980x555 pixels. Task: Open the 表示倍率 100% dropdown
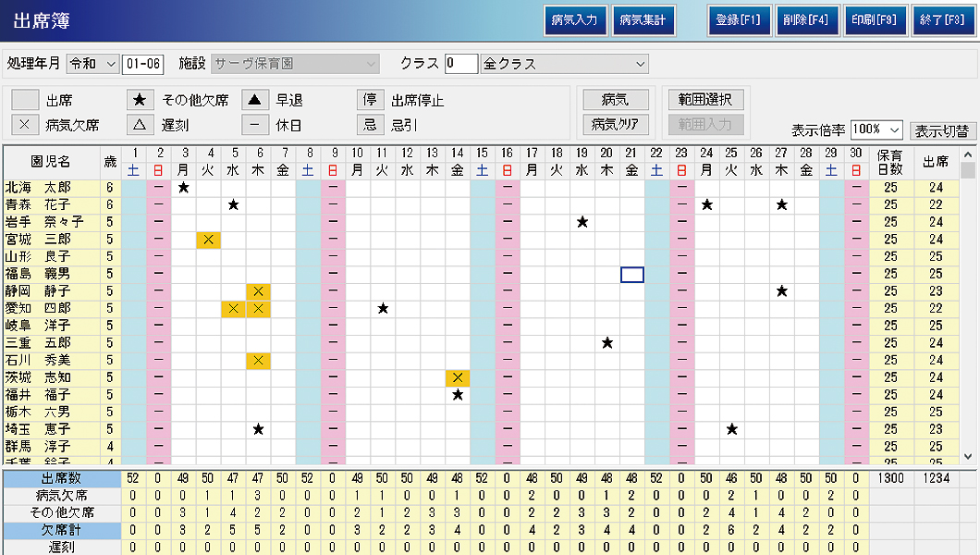tap(894, 129)
